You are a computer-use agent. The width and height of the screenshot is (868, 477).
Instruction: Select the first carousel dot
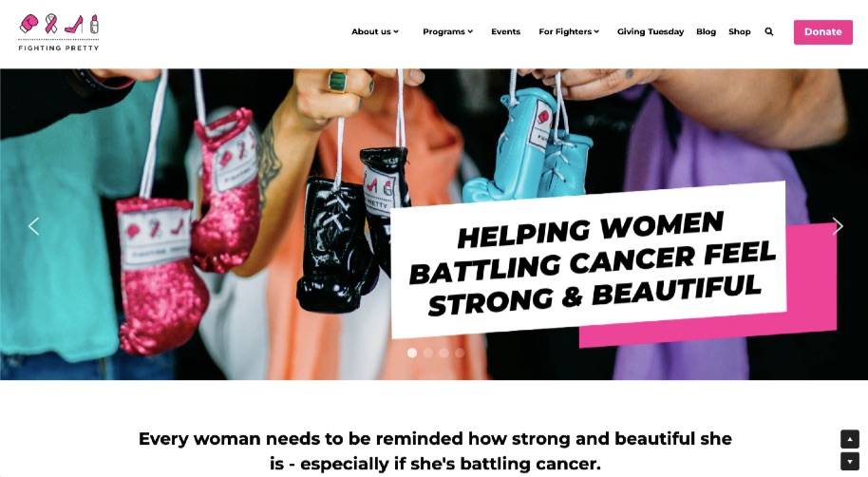point(412,353)
